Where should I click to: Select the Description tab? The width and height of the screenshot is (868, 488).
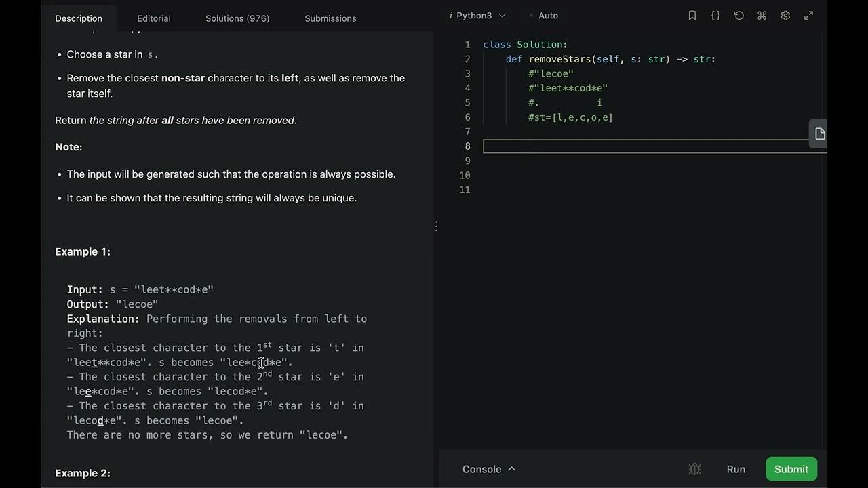click(79, 18)
